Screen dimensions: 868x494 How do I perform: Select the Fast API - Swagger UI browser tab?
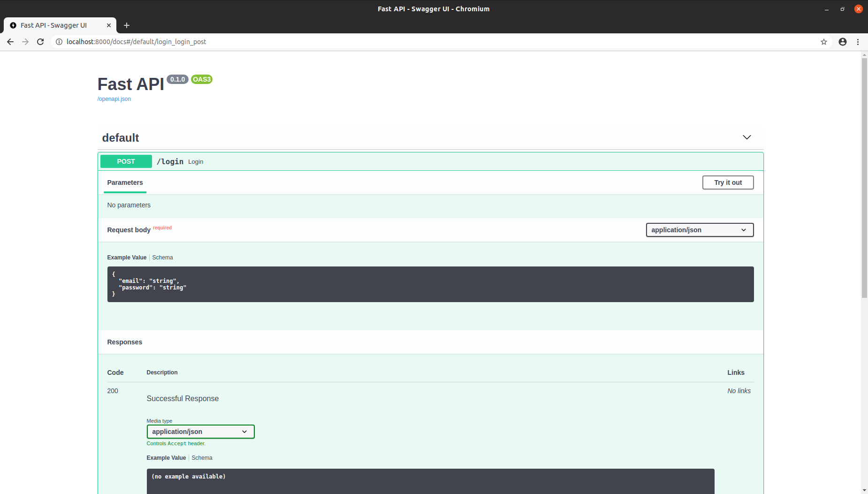(54, 25)
